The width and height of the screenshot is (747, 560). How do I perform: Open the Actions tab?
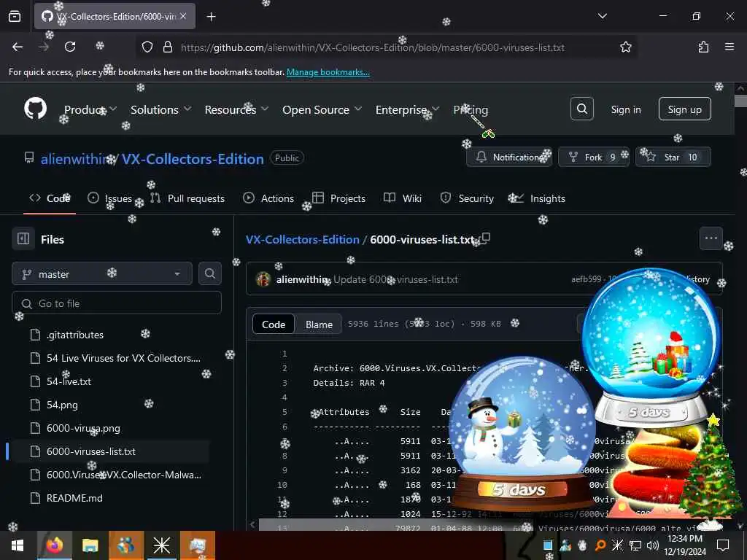pyautogui.click(x=268, y=198)
